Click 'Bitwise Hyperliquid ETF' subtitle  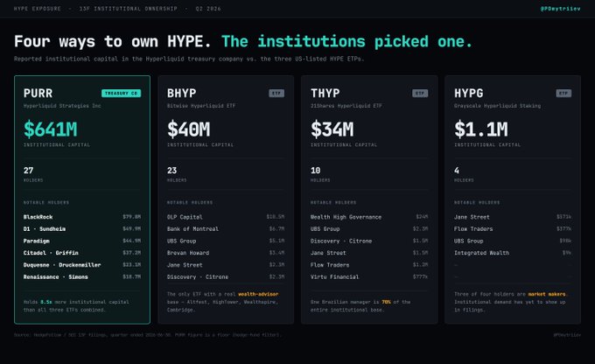tap(201, 106)
